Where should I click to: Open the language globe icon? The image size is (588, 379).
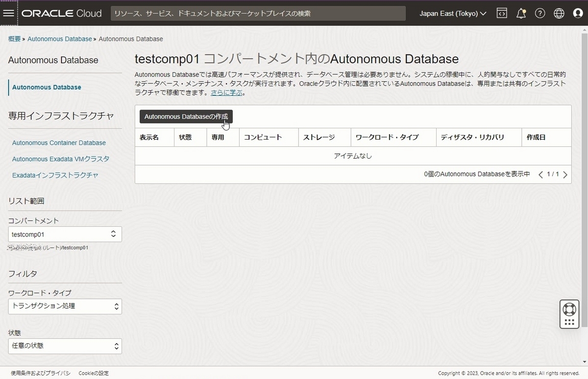click(559, 13)
